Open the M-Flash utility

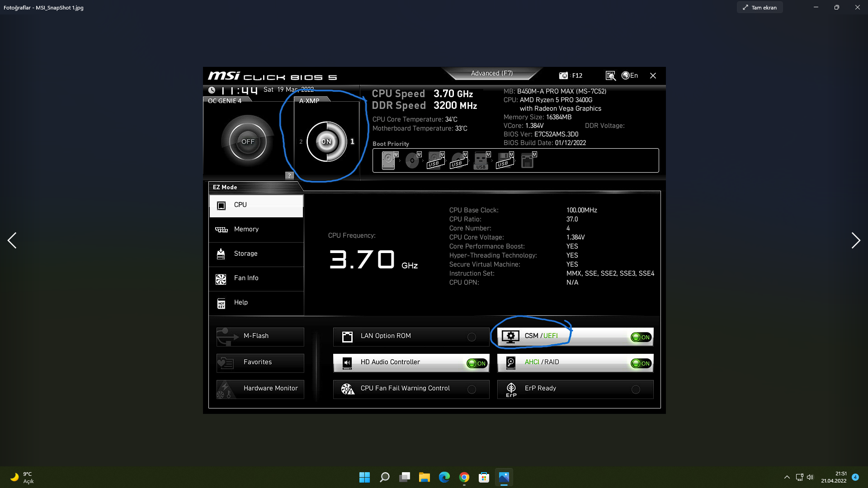point(260,336)
